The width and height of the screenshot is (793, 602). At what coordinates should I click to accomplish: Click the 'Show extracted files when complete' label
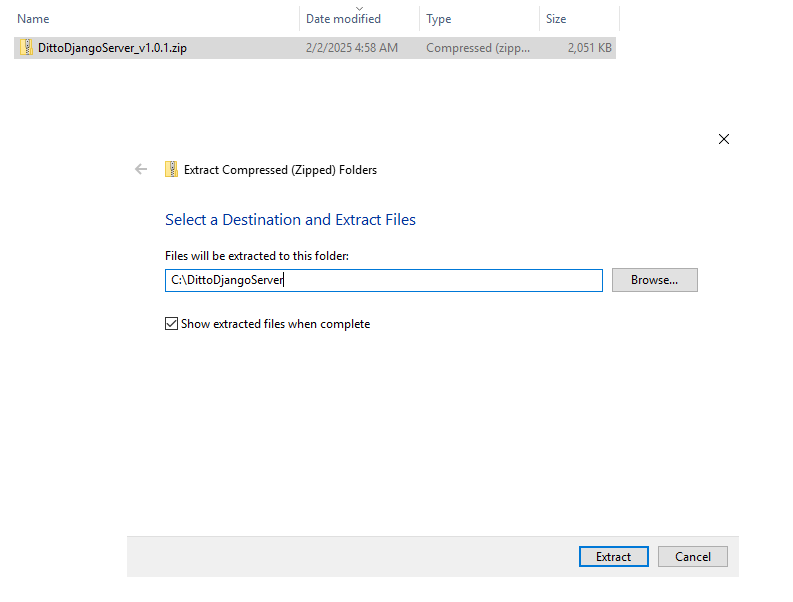click(x=276, y=324)
